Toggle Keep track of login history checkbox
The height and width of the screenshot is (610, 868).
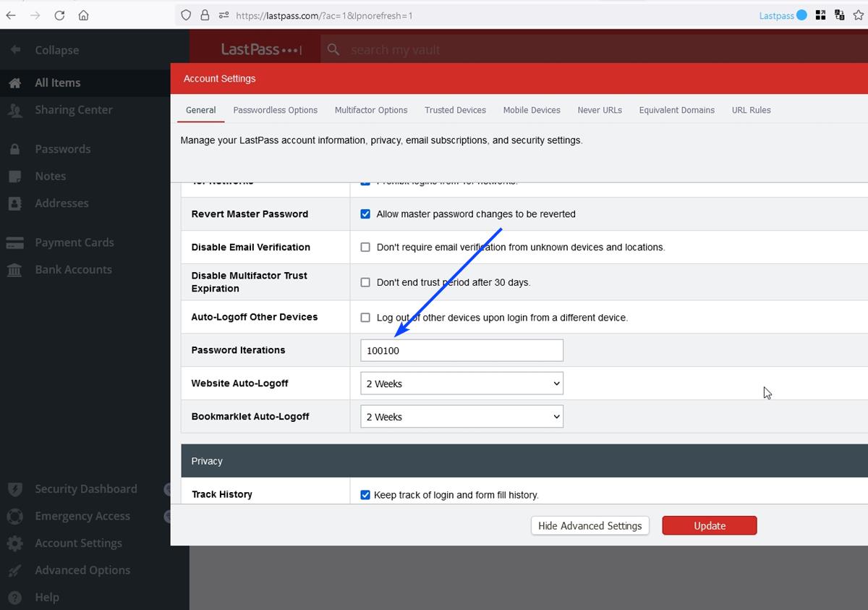(365, 495)
